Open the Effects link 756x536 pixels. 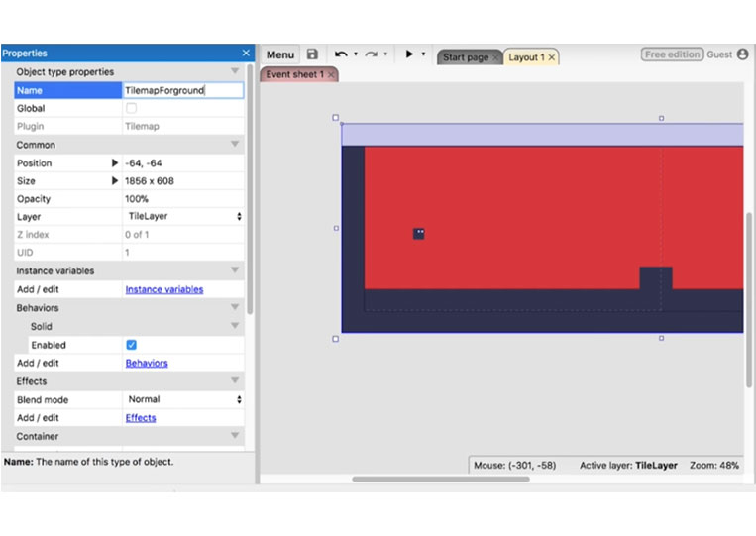tap(141, 418)
